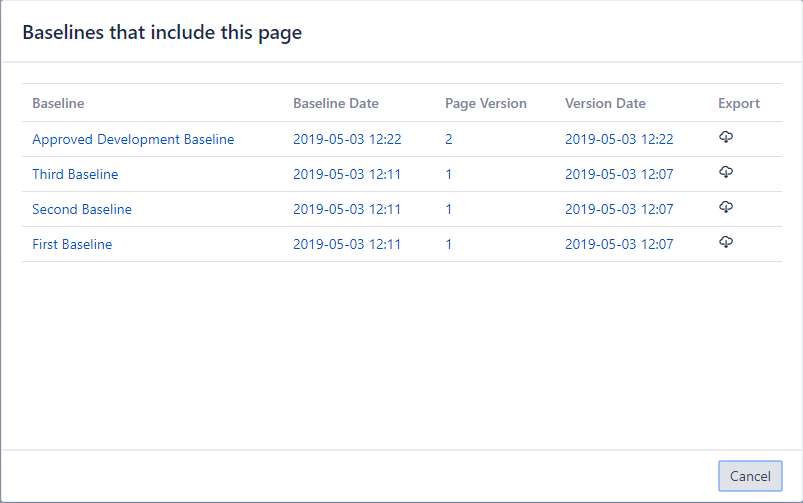Click First Baseline's baseline date
The image size is (803, 503).
click(347, 245)
